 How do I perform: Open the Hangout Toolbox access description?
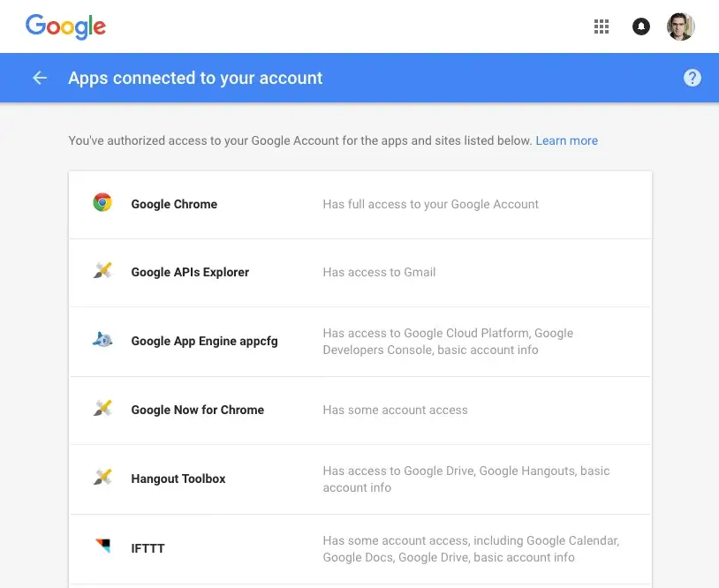tap(466, 479)
